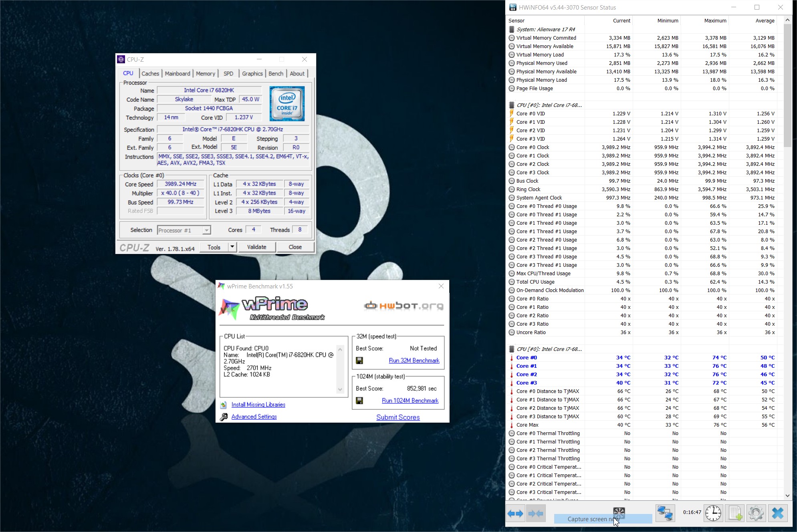Run the 1024M Benchmark link
The width and height of the screenshot is (797, 532).
[x=410, y=401]
